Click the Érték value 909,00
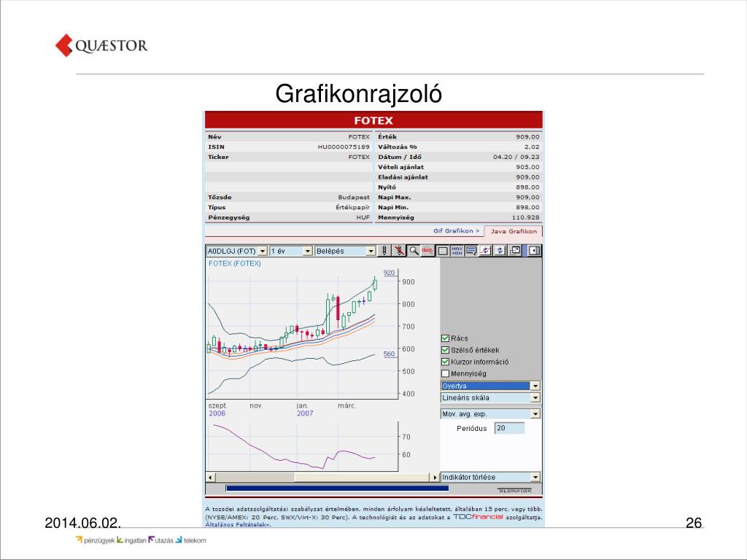This screenshot has height=560, width=747. tap(527, 136)
